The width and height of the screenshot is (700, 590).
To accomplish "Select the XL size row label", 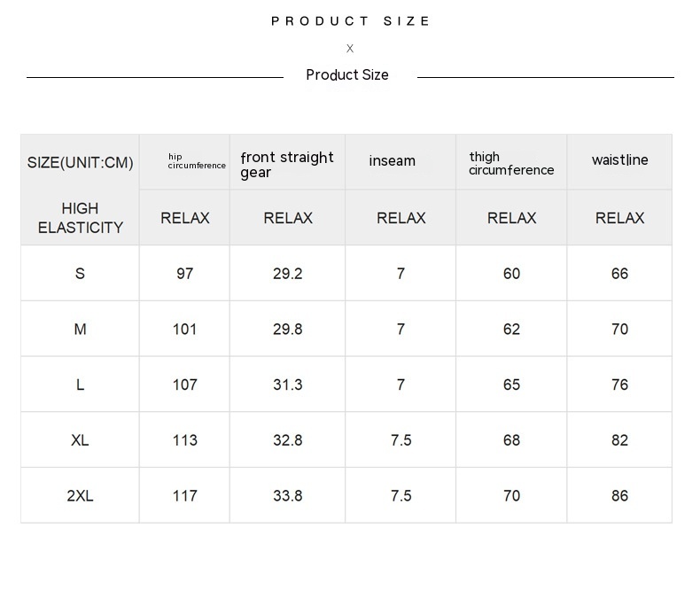I will [x=80, y=440].
